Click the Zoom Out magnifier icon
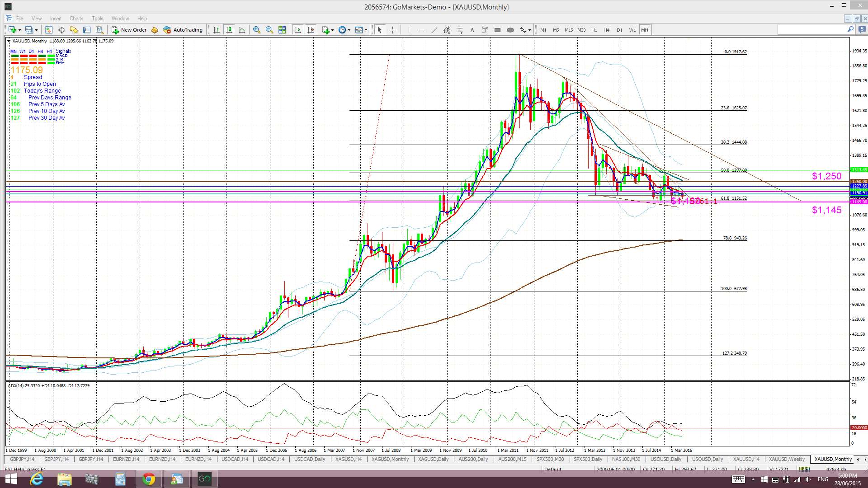 coord(269,30)
